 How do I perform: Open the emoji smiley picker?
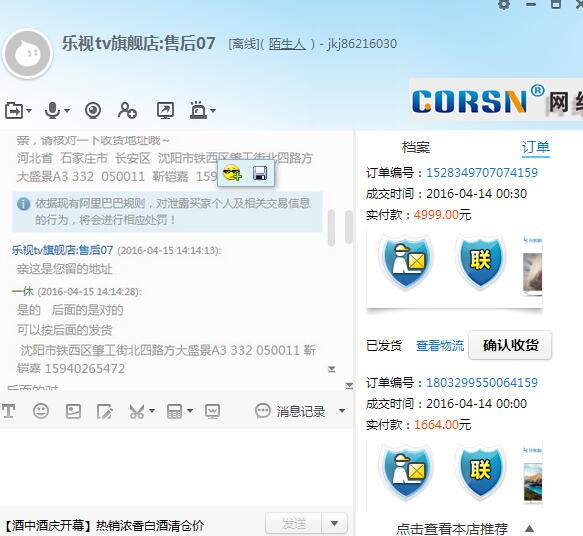point(41,411)
